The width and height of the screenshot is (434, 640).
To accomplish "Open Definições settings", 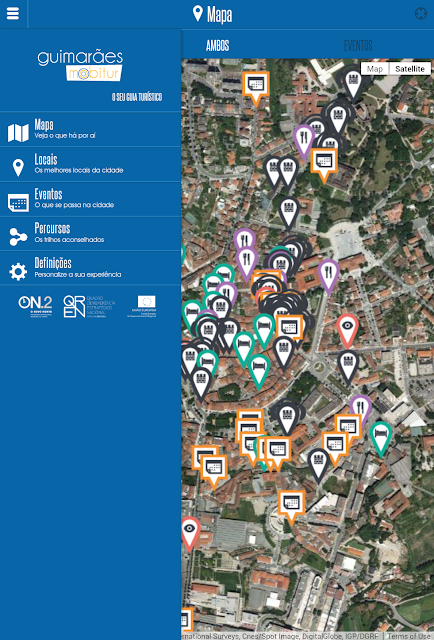I will point(90,268).
